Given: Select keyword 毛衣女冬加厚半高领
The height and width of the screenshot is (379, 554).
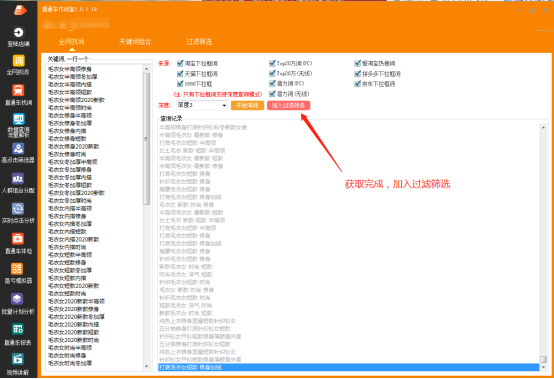Looking at the screenshot, I should 73,162.
